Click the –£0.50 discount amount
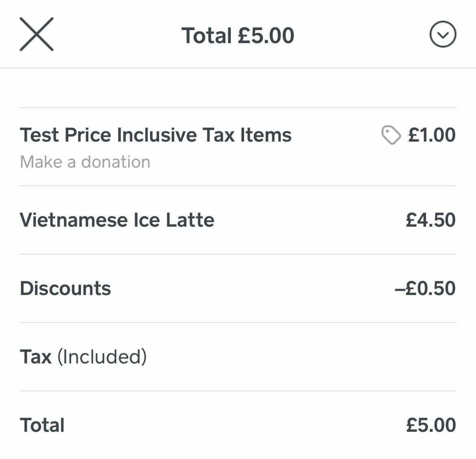The width and height of the screenshot is (476, 459). pyautogui.click(x=425, y=288)
